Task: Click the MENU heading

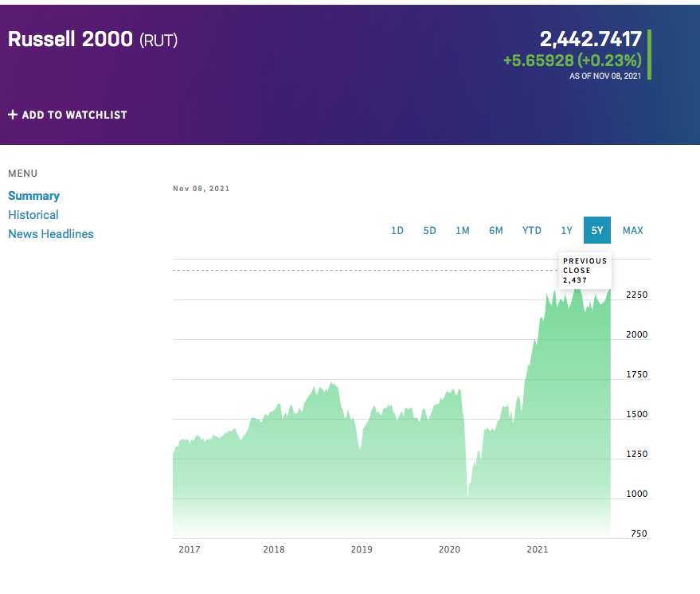Action: (23, 174)
